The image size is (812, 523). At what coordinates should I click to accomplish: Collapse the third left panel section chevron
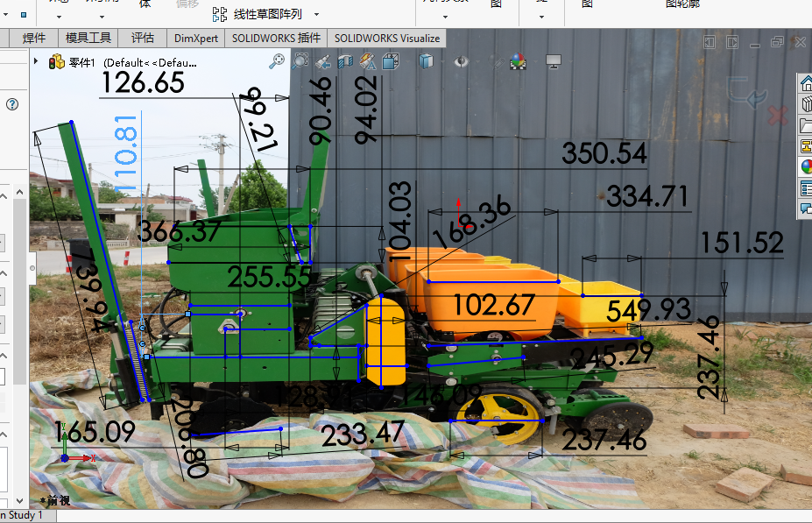4,356
